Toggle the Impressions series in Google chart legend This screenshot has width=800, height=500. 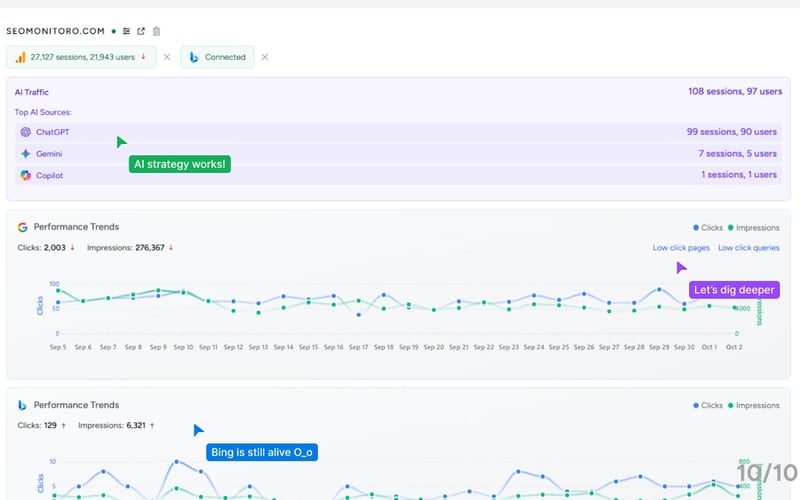(754, 228)
